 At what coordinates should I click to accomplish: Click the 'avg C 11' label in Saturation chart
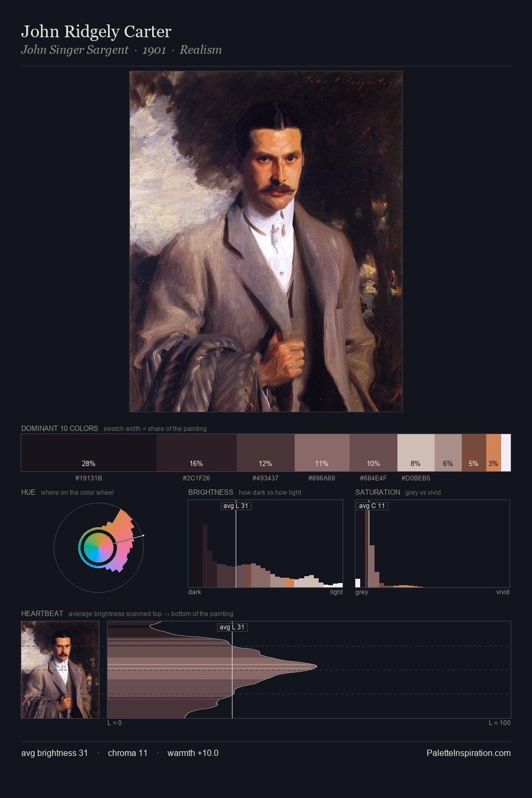(x=372, y=506)
